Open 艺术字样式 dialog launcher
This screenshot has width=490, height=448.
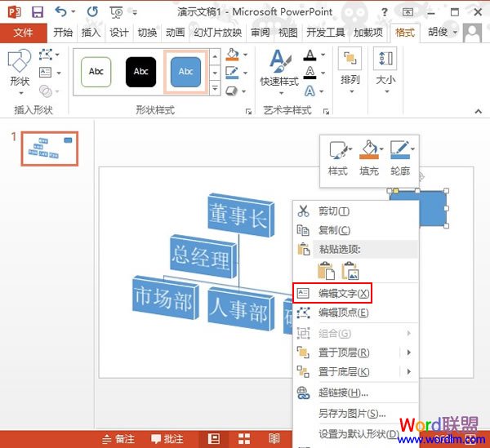pos(326,111)
